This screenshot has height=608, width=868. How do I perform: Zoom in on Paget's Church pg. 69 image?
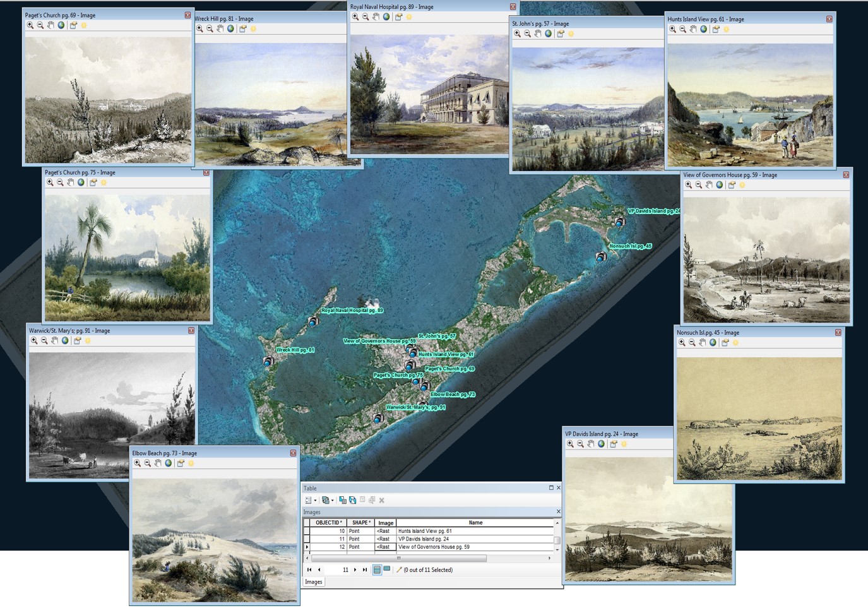point(30,25)
